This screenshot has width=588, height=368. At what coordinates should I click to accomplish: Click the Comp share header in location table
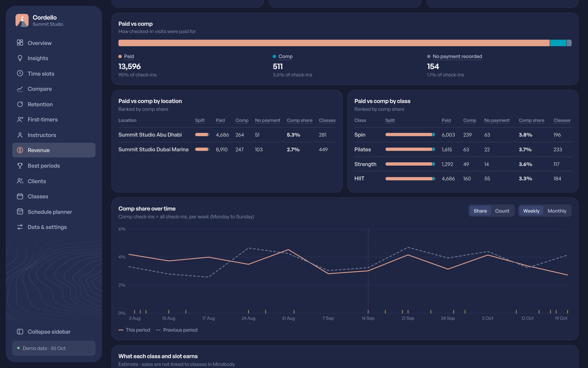pos(299,120)
